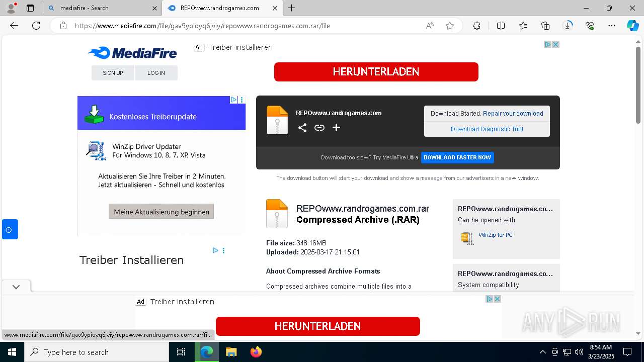
Task: Open Downloads icon in toolbar
Action: (568, 26)
